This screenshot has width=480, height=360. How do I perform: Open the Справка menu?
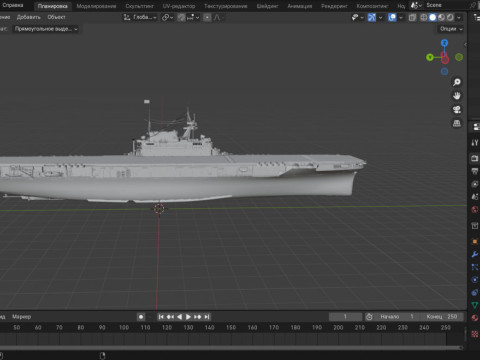click(x=13, y=5)
